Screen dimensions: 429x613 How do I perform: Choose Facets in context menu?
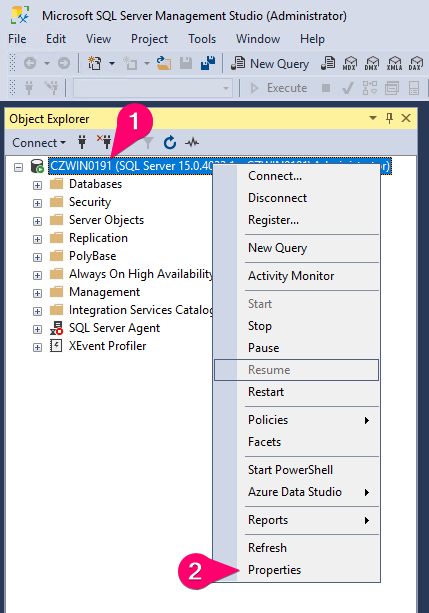(296, 442)
